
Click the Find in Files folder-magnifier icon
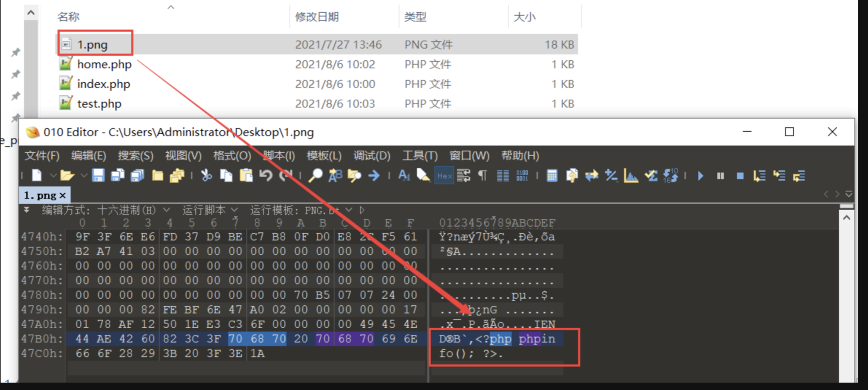tap(354, 176)
